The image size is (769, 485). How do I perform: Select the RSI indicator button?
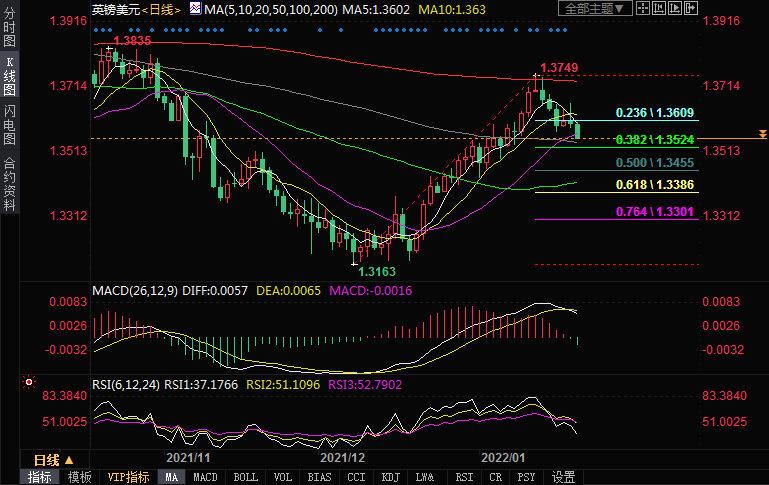point(464,477)
